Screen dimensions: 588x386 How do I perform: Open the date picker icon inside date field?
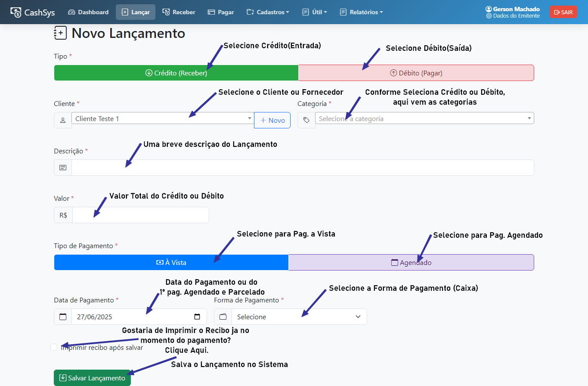tap(197, 317)
